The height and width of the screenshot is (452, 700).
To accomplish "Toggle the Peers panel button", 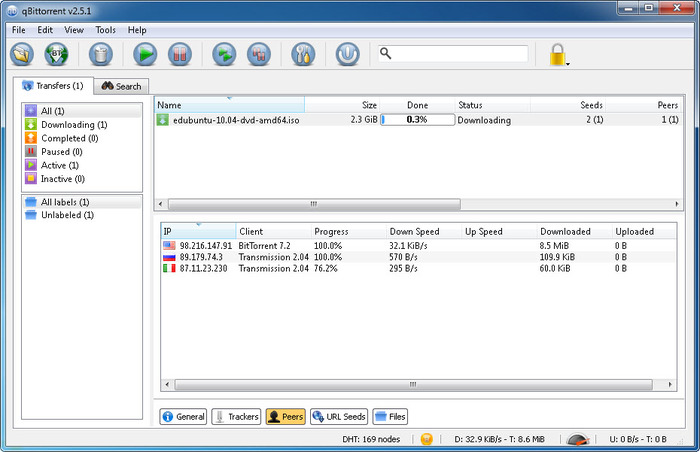I will coord(285,416).
